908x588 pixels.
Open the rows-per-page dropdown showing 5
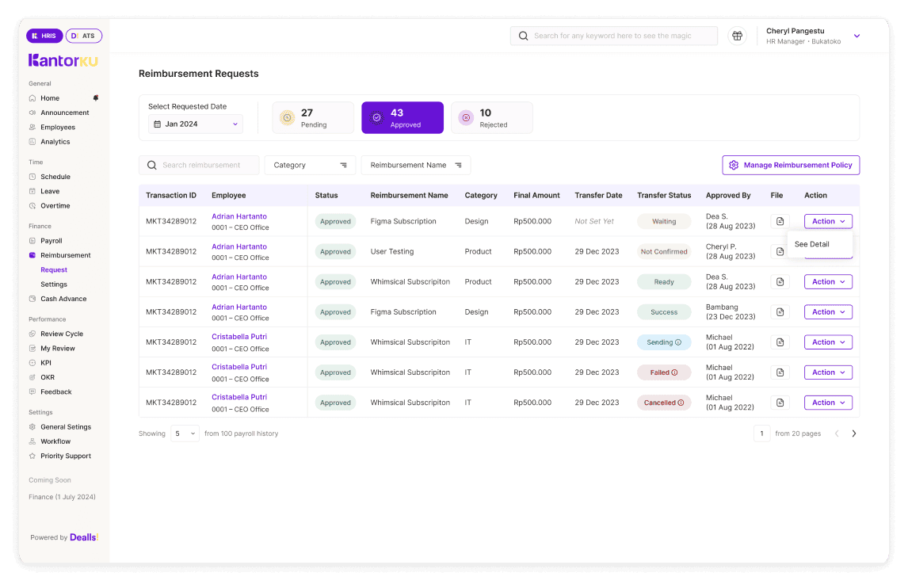coord(185,433)
